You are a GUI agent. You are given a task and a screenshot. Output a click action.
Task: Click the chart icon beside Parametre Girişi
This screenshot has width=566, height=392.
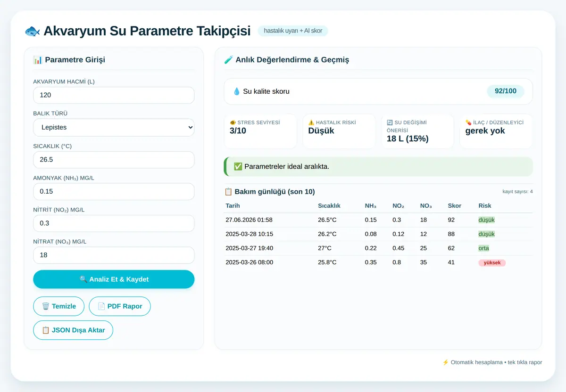click(38, 60)
